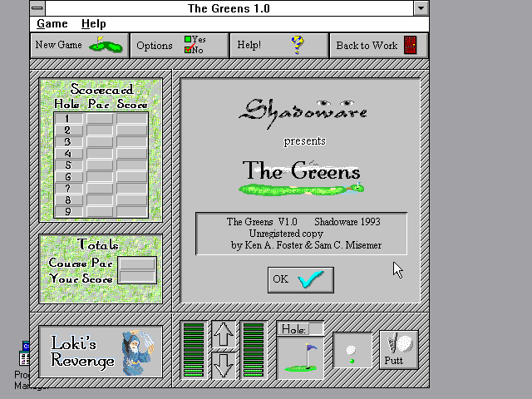
Task: Click the left green power meter
Action: 193,350
